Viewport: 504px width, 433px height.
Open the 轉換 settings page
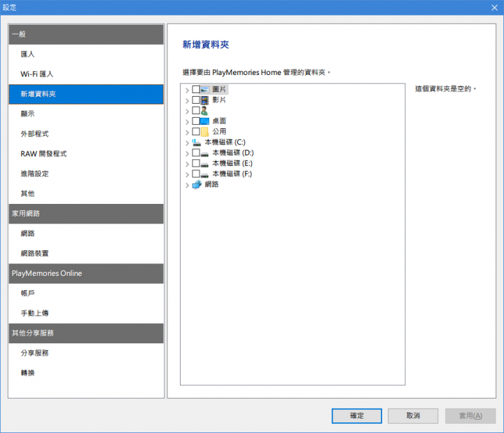(86, 373)
